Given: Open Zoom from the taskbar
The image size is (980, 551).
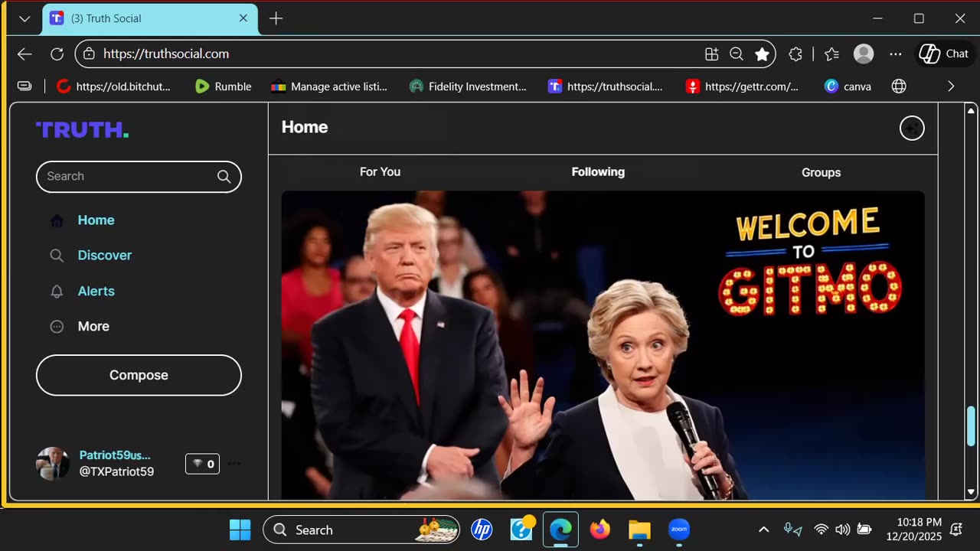Looking at the screenshot, I should 679,530.
